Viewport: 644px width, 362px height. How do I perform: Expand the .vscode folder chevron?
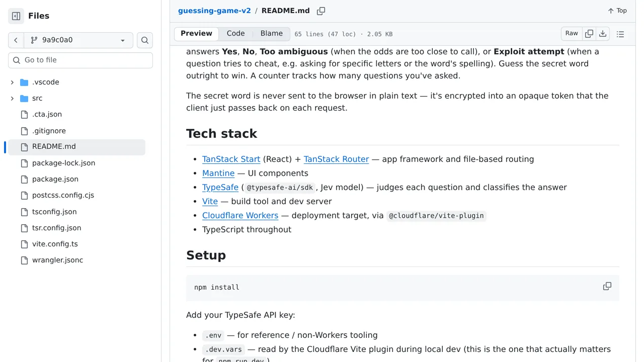[12, 82]
